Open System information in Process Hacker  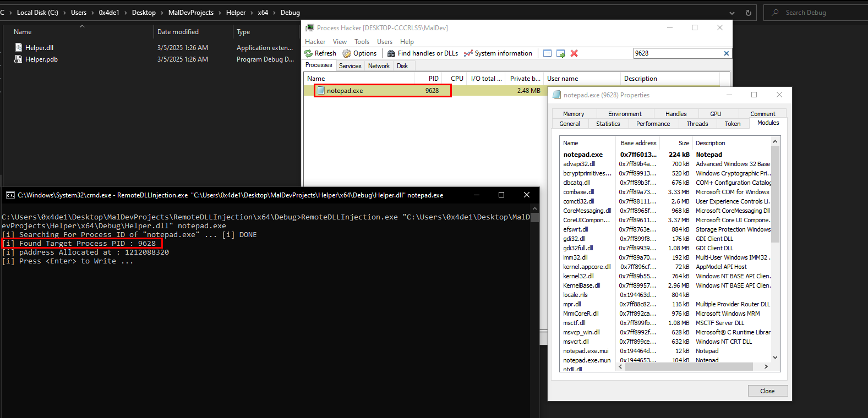(498, 53)
